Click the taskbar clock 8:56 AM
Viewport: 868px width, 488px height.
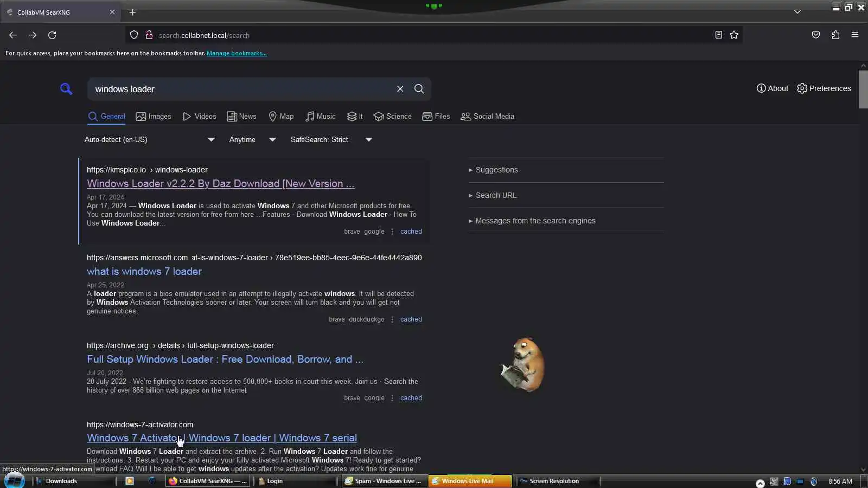[840, 481]
